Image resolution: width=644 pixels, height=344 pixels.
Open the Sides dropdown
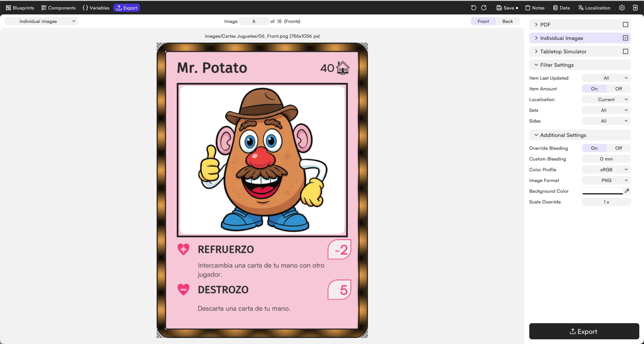click(x=606, y=121)
